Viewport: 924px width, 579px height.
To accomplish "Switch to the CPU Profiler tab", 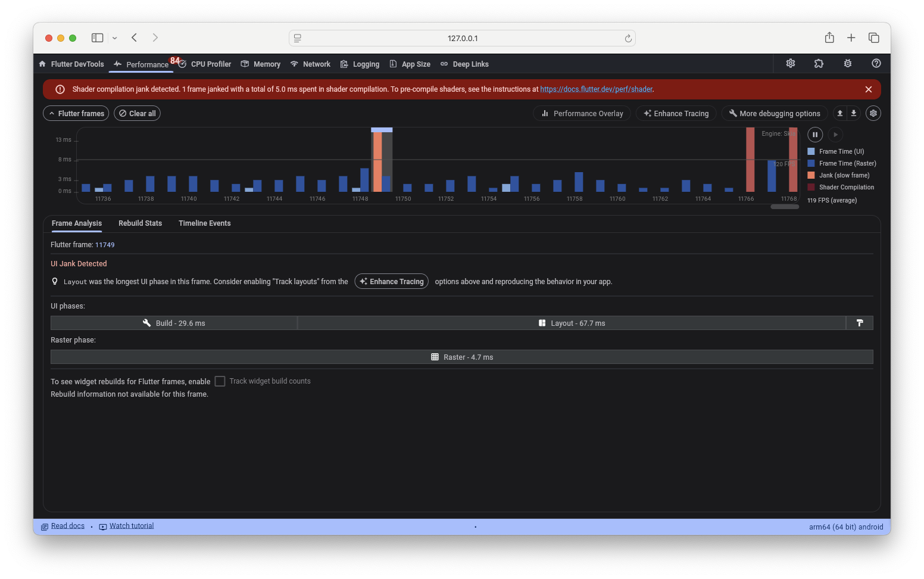I will tap(205, 64).
